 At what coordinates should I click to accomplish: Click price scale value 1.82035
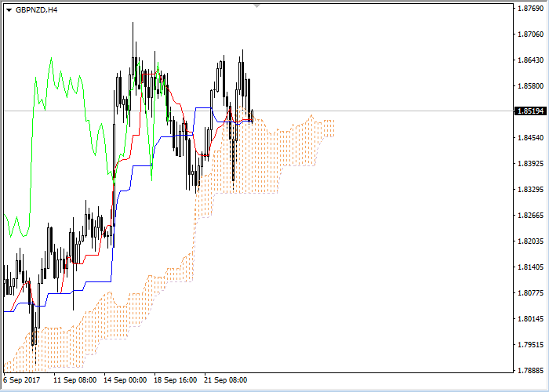click(530, 241)
